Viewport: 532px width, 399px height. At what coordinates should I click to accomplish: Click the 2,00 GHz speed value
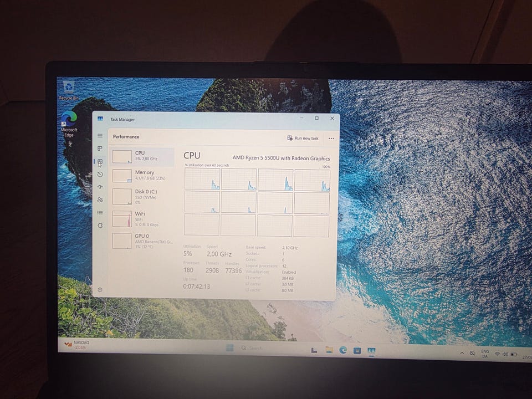[x=219, y=254]
